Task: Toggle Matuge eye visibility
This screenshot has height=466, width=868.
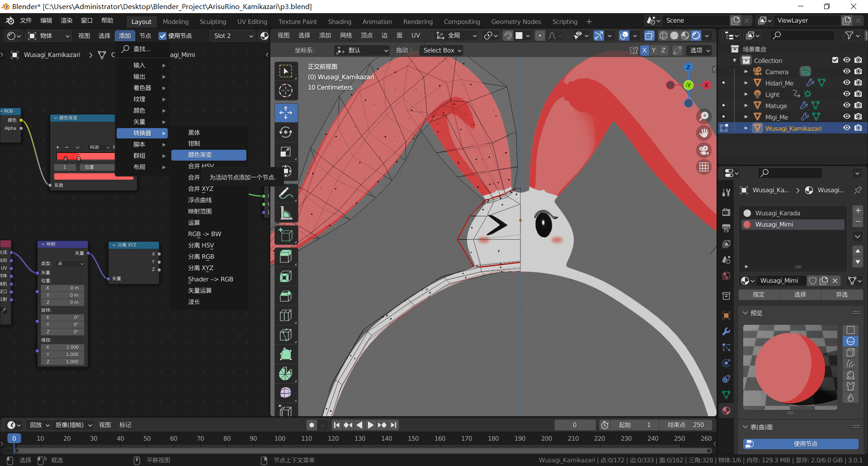Action: click(847, 105)
